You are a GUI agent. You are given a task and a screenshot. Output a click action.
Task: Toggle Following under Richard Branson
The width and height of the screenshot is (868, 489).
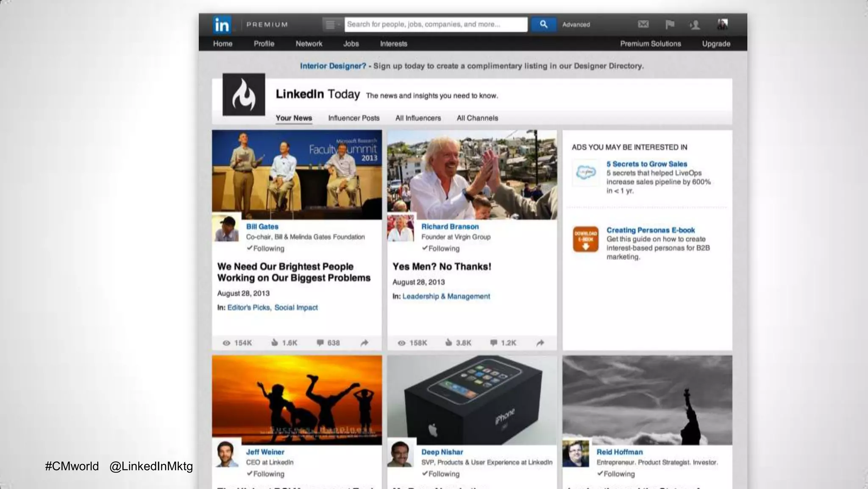[x=441, y=249]
